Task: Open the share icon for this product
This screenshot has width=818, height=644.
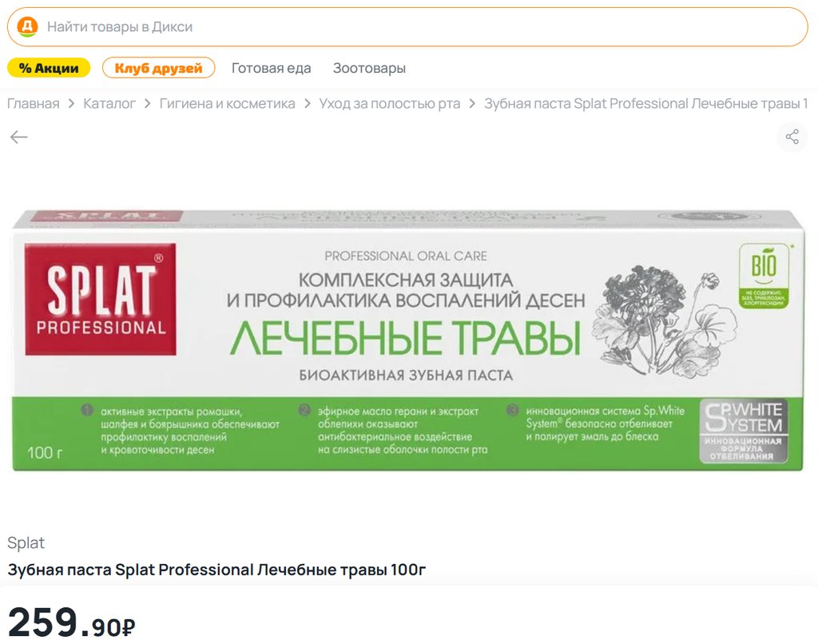Action: click(x=792, y=137)
